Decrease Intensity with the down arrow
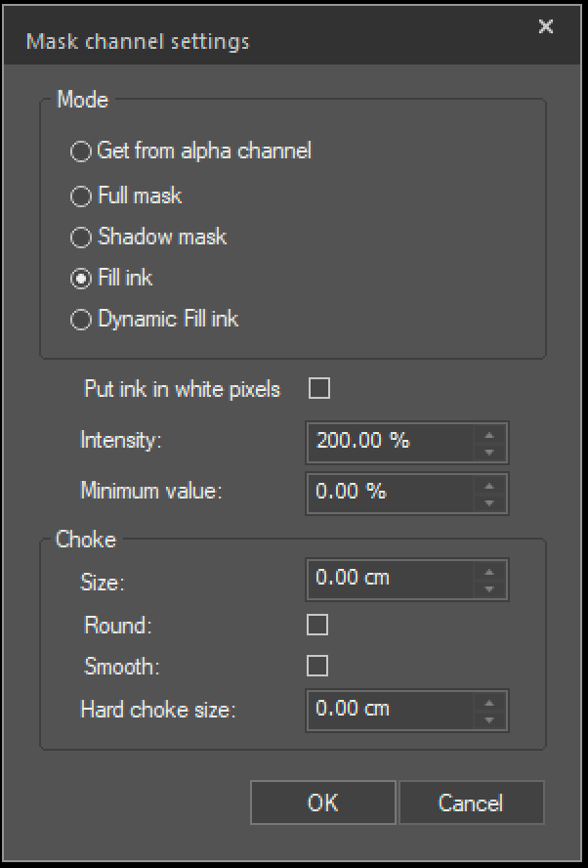Image resolution: width=588 pixels, height=868 pixels. pyautogui.click(x=489, y=452)
